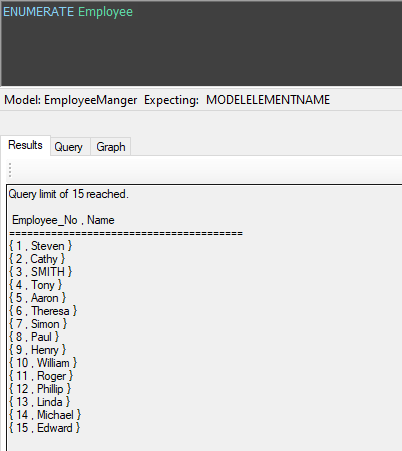402x451 pixels.
Task: Click the ENUMERATE keyword in query editor
Action: 38,12
